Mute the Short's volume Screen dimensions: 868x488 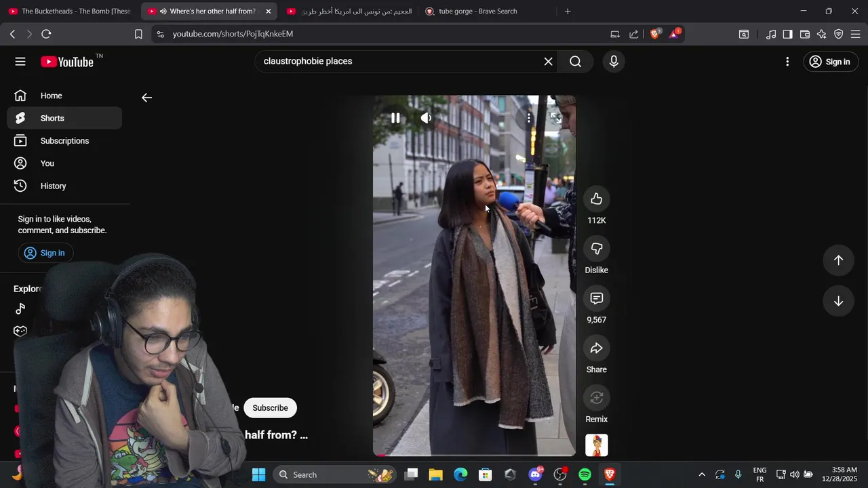(426, 118)
